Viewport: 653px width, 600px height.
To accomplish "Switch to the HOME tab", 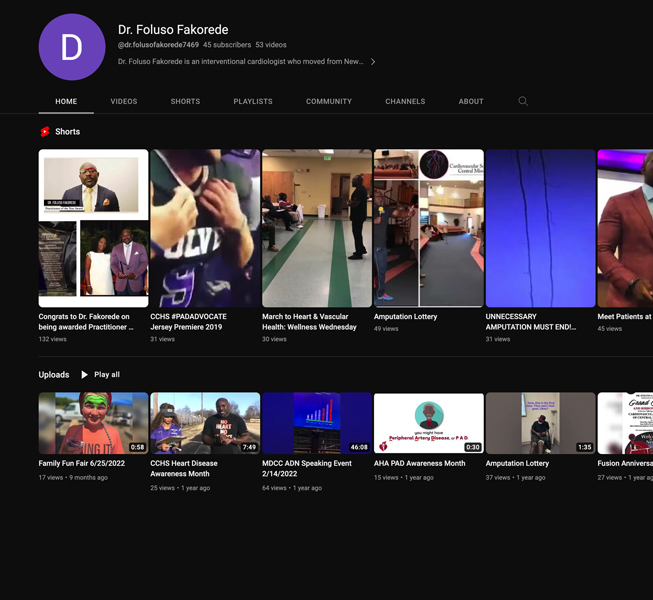I will click(x=66, y=101).
